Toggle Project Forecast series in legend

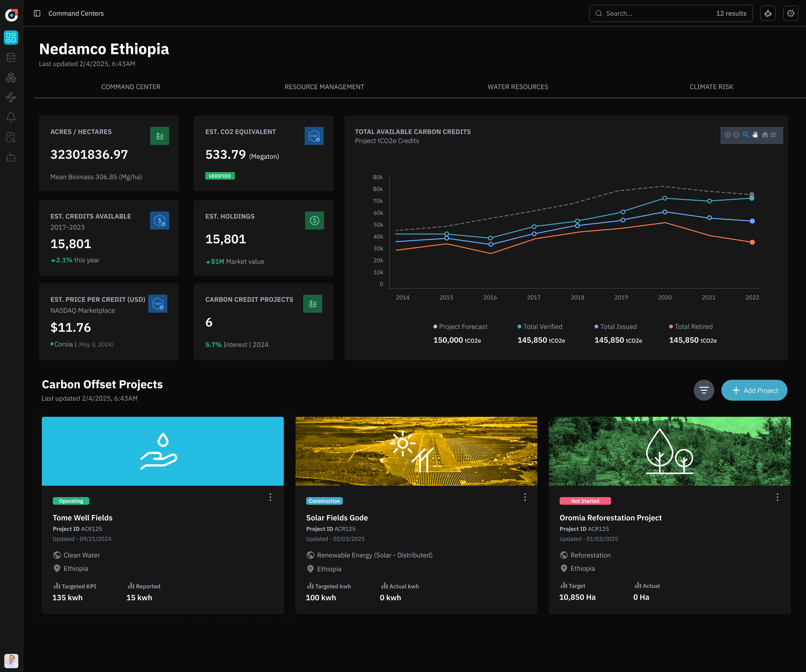coord(460,326)
